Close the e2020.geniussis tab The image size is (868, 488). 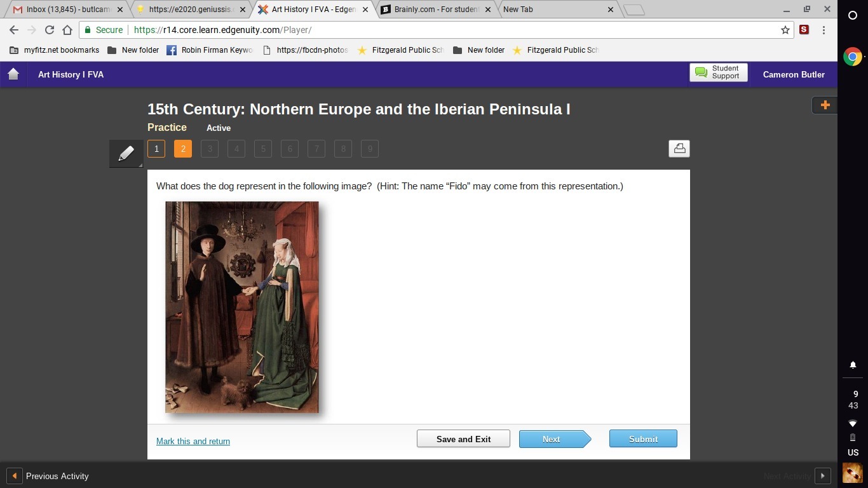(x=243, y=10)
